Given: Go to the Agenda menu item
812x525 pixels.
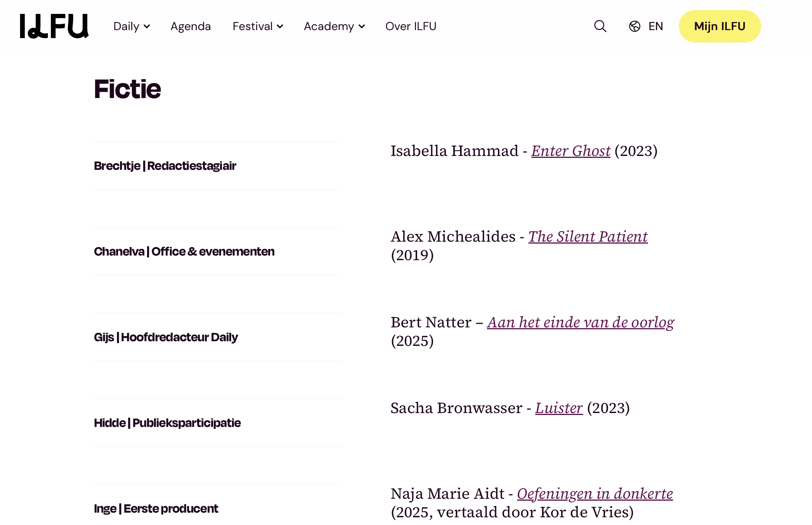Looking at the screenshot, I should (x=191, y=26).
